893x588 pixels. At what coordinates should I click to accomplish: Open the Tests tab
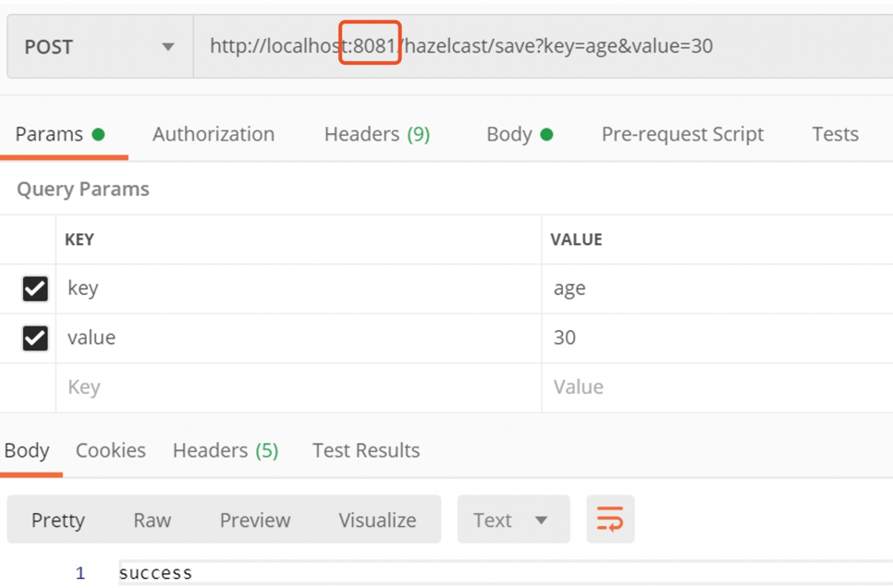835,134
